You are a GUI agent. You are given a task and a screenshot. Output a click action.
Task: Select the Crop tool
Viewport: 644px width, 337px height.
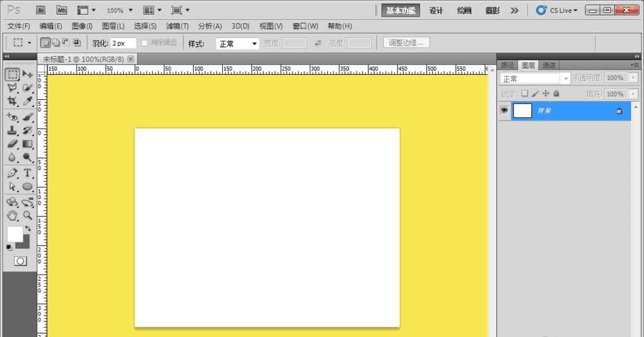pyautogui.click(x=12, y=101)
